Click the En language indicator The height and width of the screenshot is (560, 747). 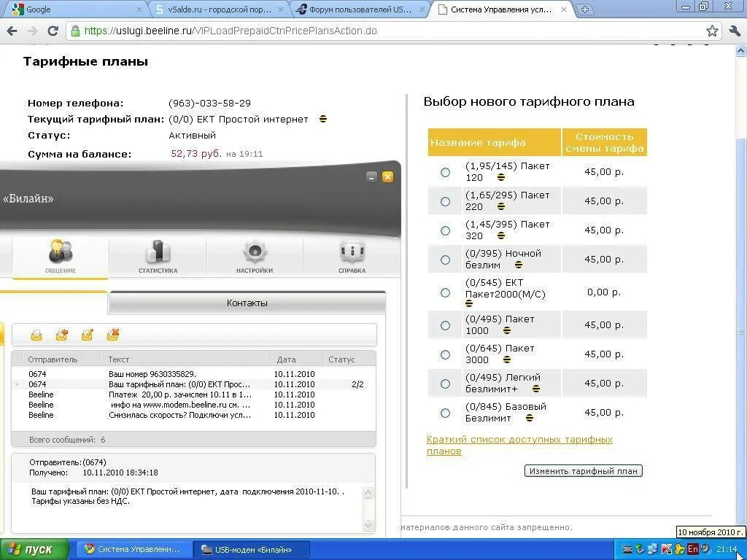tap(693, 550)
